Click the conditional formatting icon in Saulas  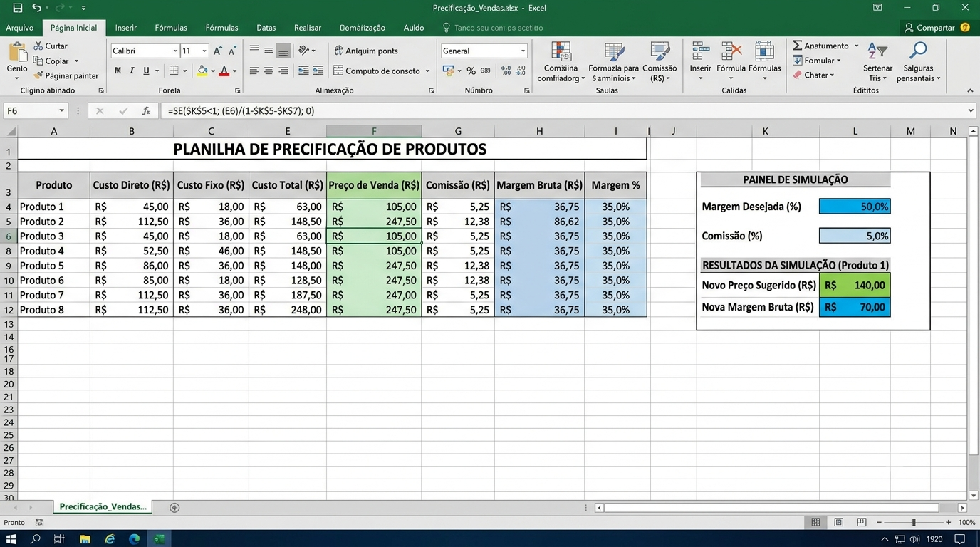pos(561,52)
